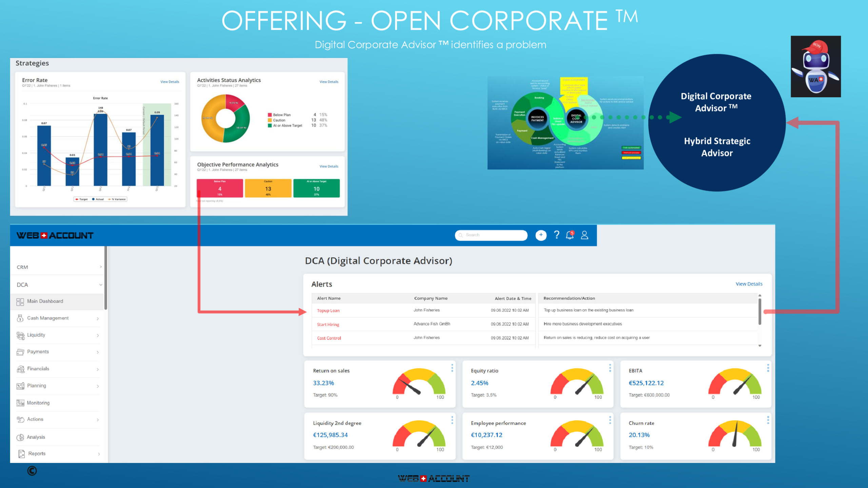Collapse the DCA menu chevron
The height and width of the screenshot is (488, 868).
101,285
